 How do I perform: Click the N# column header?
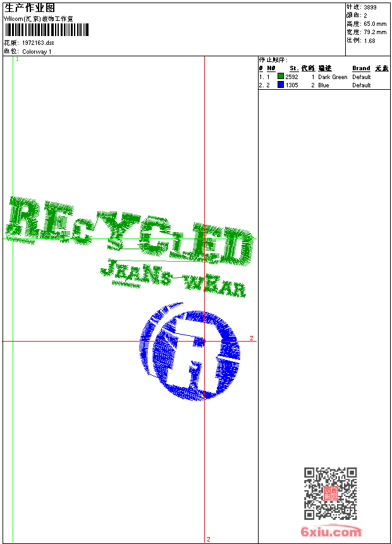271,68
